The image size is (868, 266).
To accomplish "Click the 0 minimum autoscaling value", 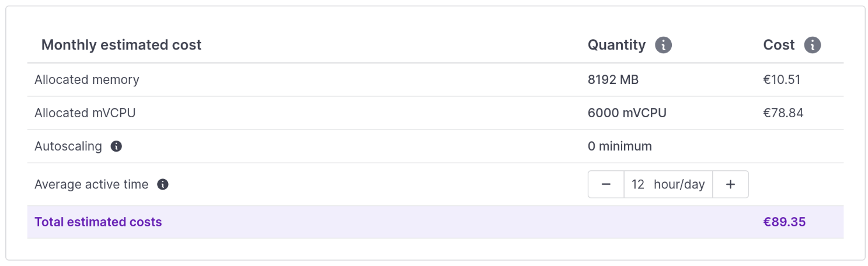I will click(620, 146).
